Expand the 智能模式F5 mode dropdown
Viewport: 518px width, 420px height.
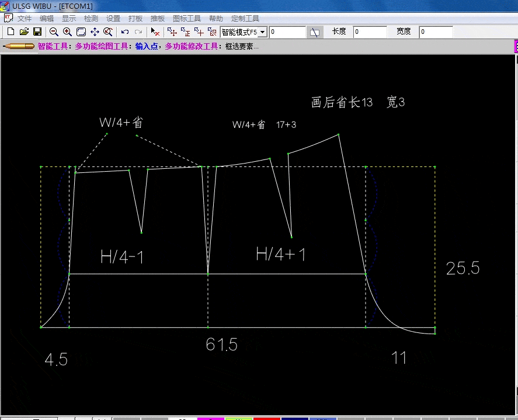click(263, 32)
